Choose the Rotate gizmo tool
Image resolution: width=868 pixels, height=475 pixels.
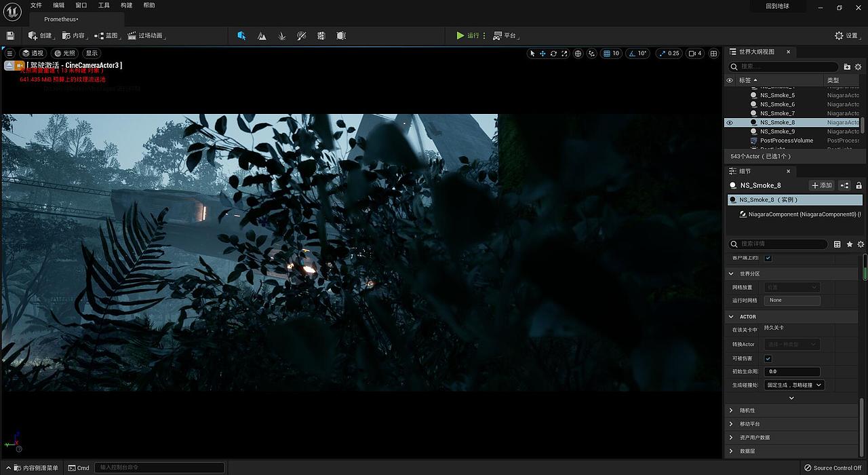(553, 54)
